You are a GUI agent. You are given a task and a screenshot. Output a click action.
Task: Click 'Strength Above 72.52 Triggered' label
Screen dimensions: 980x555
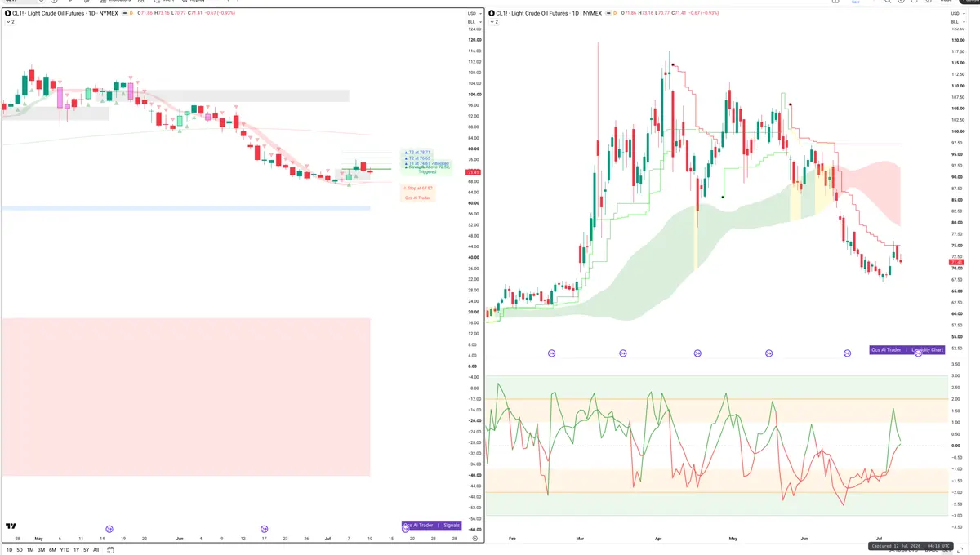pos(427,169)
